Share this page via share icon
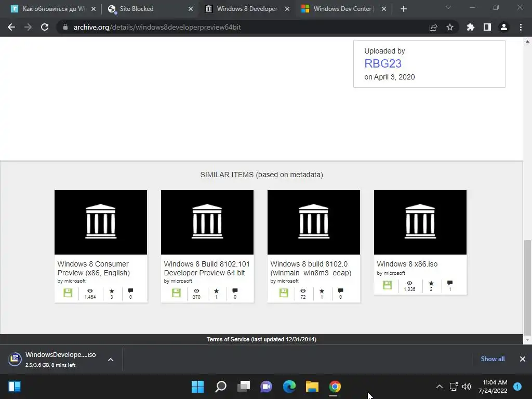This screenshot has height=399, width=532. pos(433,27)
